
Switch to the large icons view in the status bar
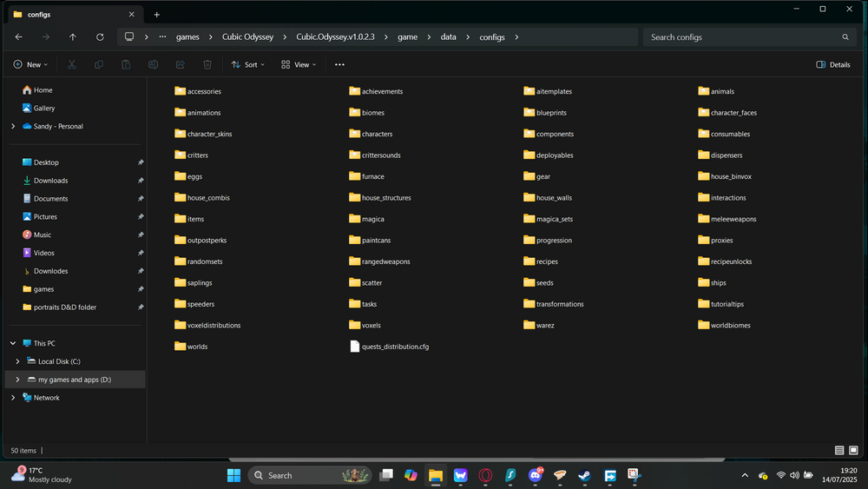(x=854, y=451)
